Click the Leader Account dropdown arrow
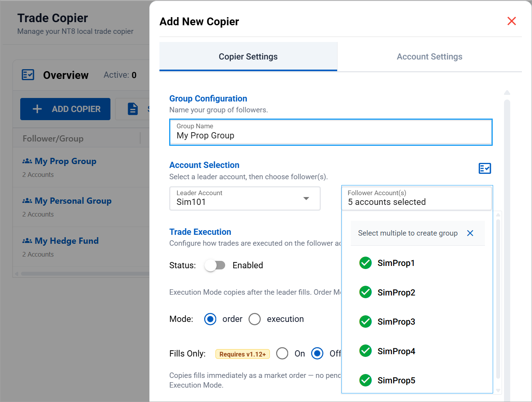Screen dimensions: 532x402 pyautogui.click(x=306, y=199)
